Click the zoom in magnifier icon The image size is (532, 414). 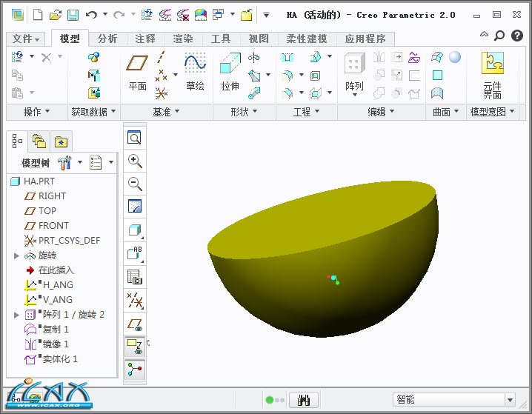pos(135,161)
